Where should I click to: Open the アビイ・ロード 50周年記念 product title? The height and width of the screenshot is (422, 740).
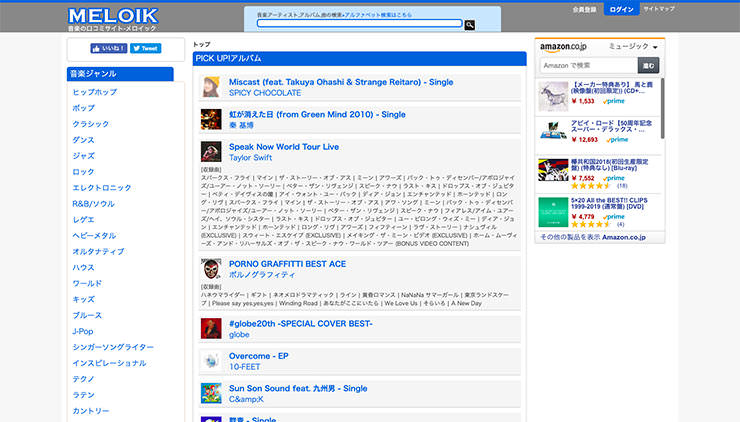coord(611,126)
